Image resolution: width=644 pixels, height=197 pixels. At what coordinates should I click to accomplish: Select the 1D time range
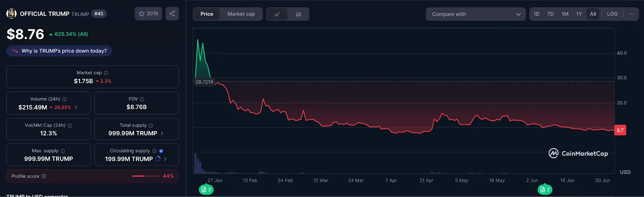coord(537,14)
